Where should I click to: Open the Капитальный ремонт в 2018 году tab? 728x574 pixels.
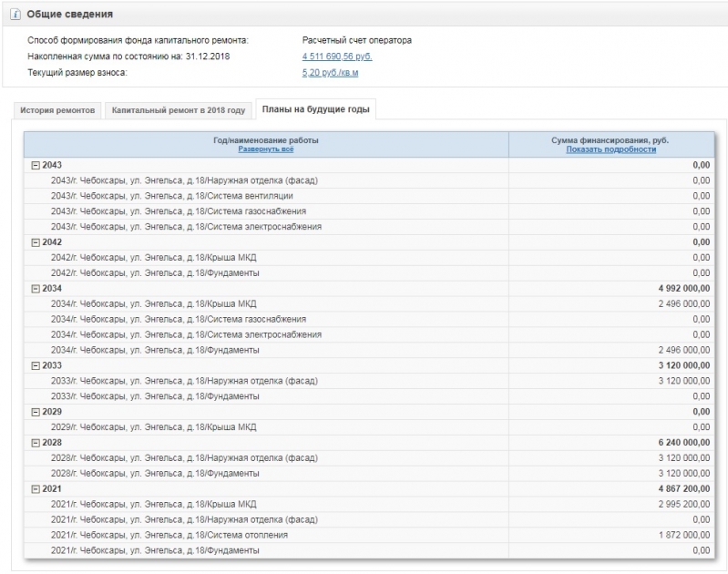(x=178, y=110)
